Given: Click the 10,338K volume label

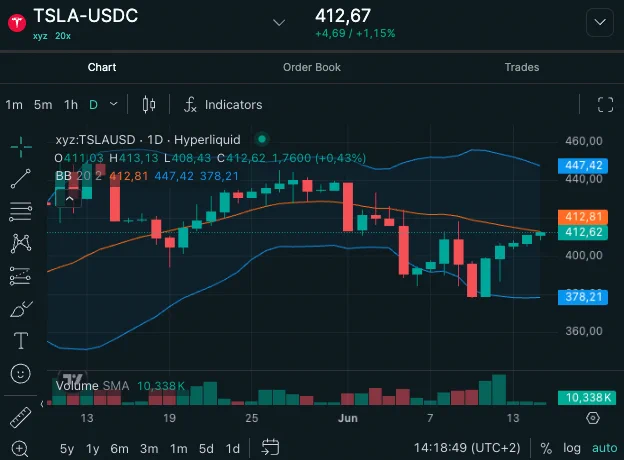Looking at the screenshot, I should tap(587, 398).
